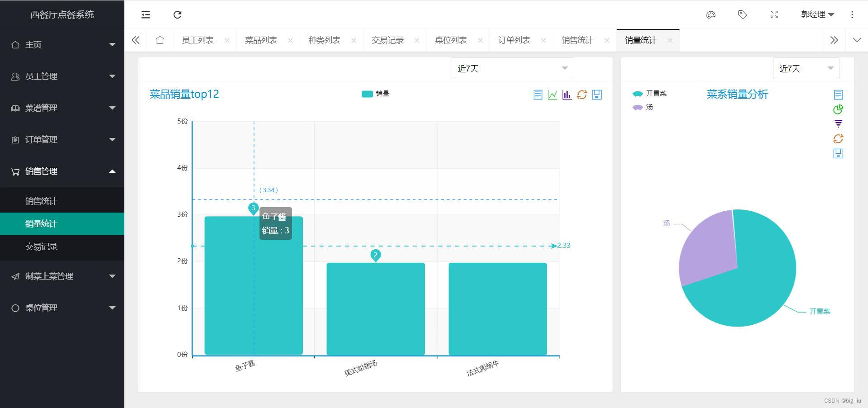Switch bar chart to line chart
The width and height of the screenshot is (868, 408).
click(552, 95)
